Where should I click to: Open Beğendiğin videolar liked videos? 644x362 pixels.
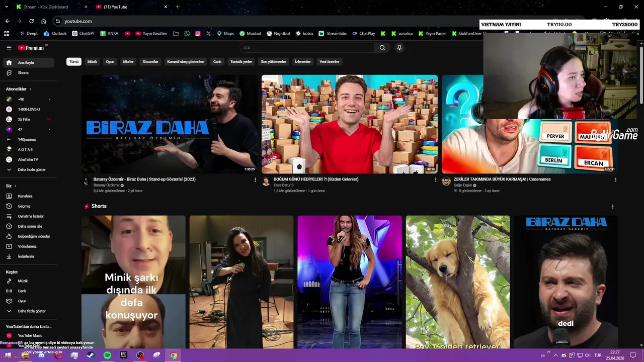[28, 236]
